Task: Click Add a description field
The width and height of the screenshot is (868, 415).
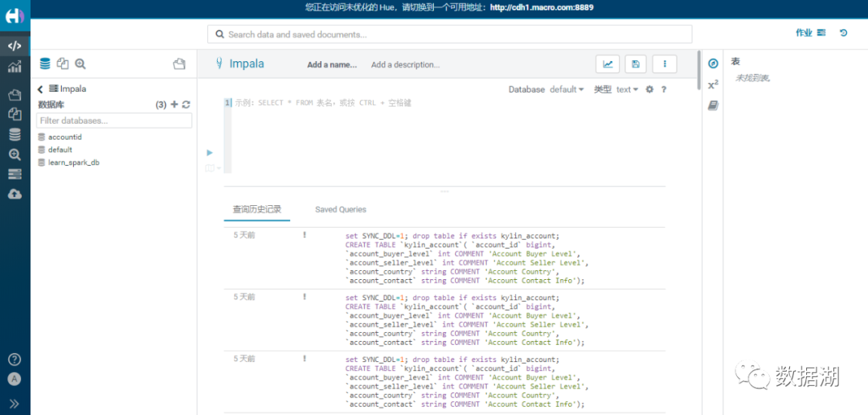Action: pos(405,65)
